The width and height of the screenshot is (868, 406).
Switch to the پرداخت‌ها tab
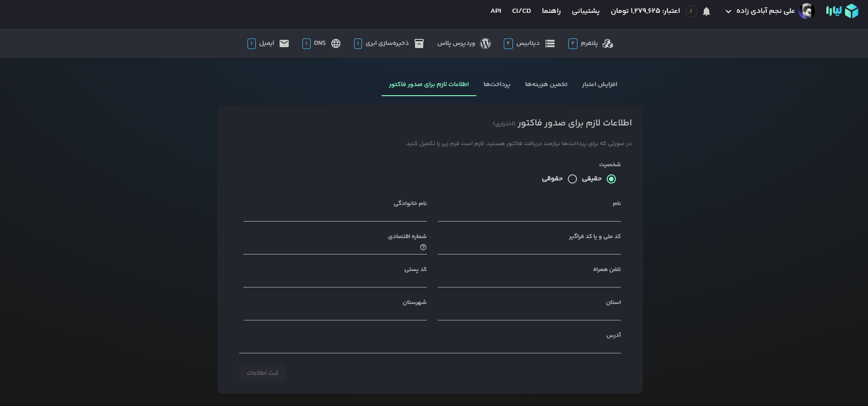click(496, 84)
